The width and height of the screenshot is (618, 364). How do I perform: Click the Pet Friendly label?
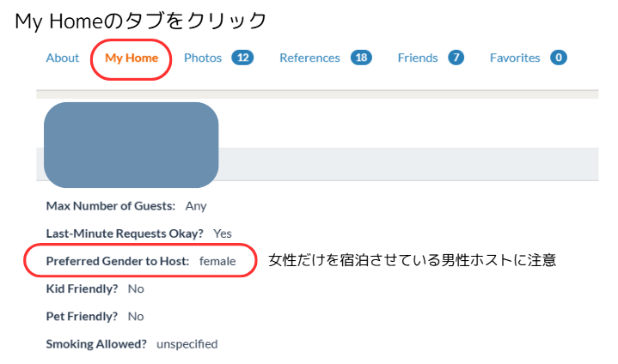tap(82, 317)
